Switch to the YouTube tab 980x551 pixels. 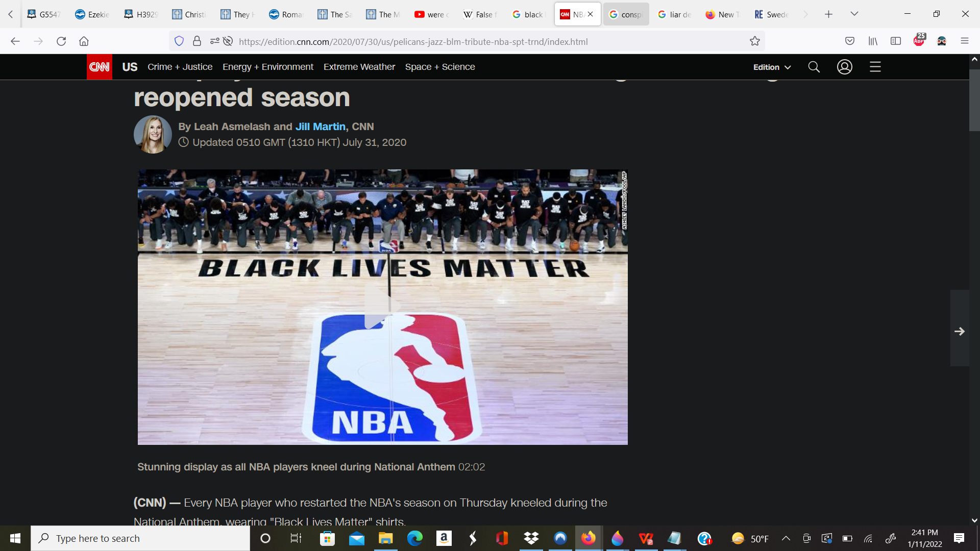(432, 14)
